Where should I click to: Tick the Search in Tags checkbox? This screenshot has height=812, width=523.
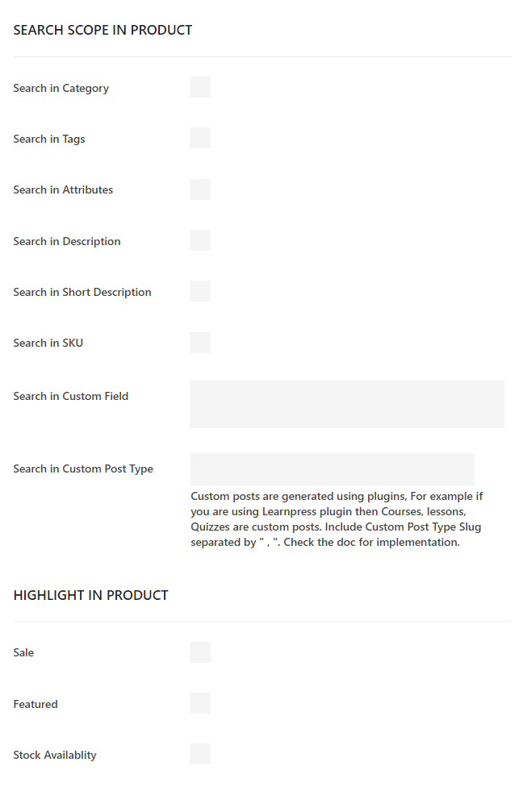coord(200,138)
